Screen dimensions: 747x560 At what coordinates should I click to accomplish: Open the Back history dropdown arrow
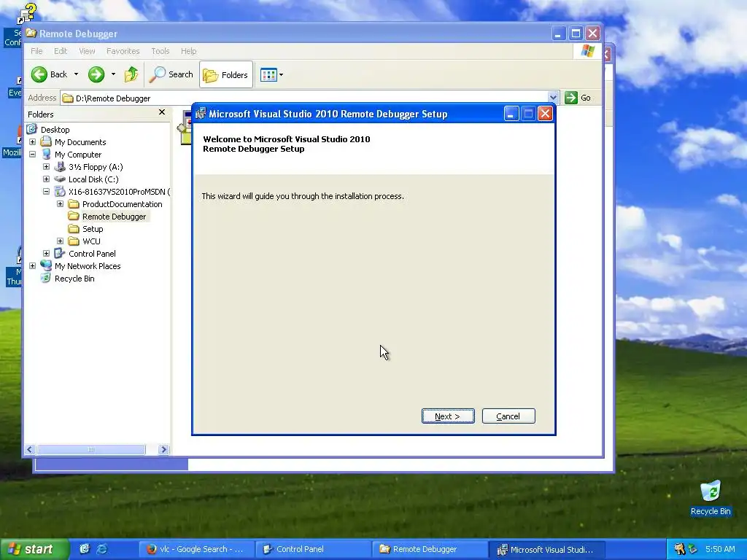(x=76, y=74)
